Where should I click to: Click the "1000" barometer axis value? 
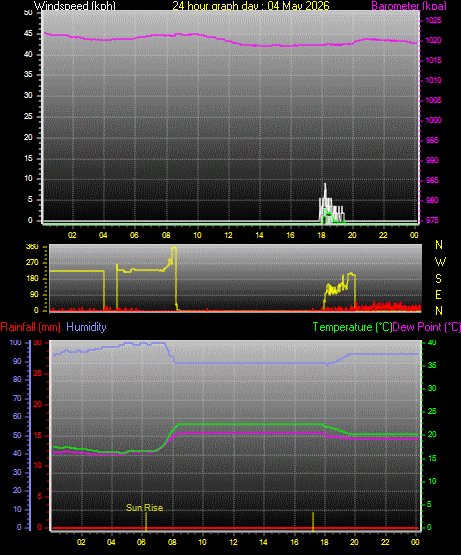(433, 120)
